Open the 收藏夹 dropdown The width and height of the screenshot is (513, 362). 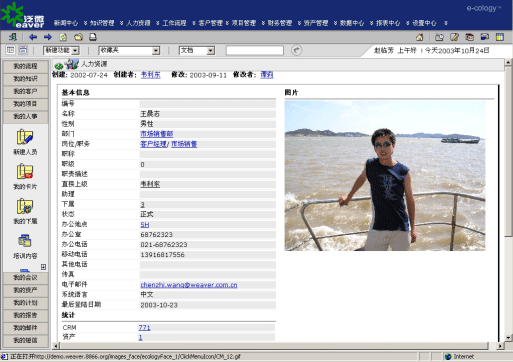129,50
